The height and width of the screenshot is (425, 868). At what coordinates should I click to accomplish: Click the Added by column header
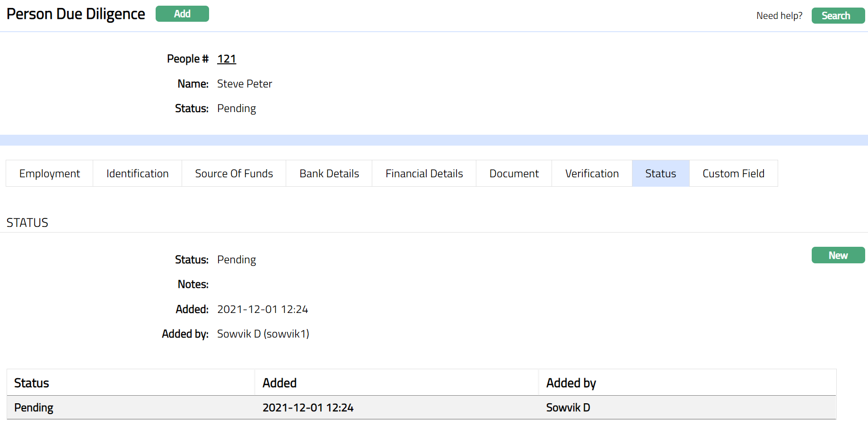click(571, 383)
